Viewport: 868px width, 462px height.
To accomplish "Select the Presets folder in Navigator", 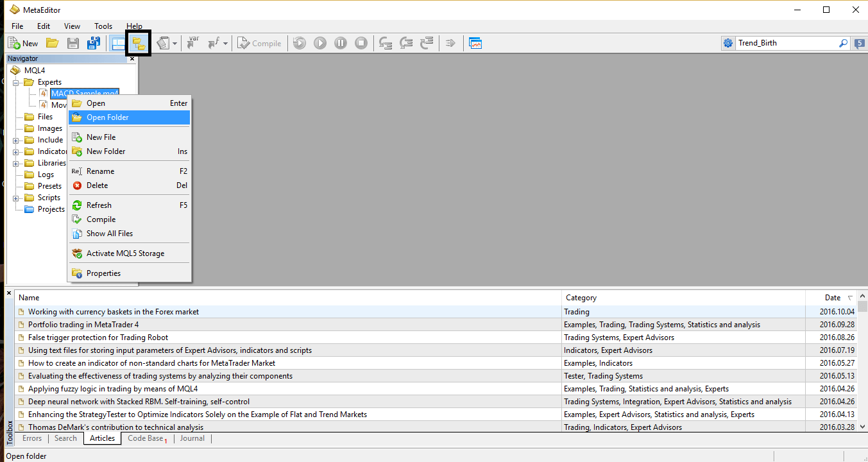I will [49, 186].
